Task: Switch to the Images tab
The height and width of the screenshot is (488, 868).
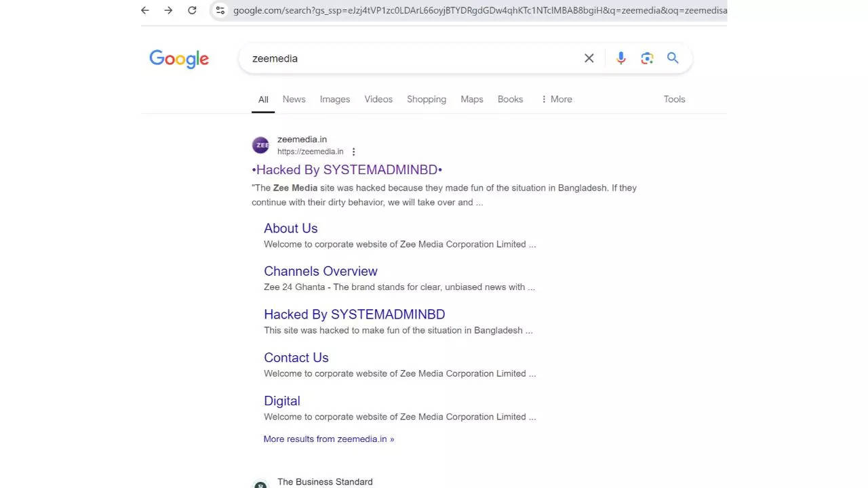Action: tap(335, 99)
